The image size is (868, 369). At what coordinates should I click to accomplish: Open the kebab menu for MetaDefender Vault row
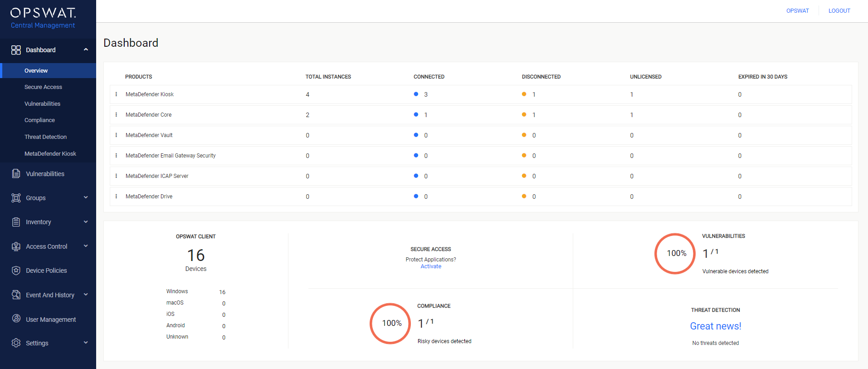[116, 135]
